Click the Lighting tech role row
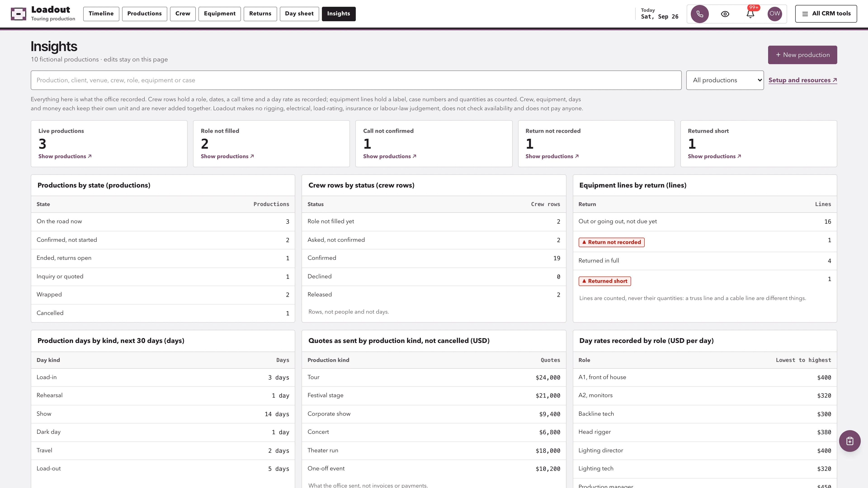The image size is (868, 488). [705, 469]
